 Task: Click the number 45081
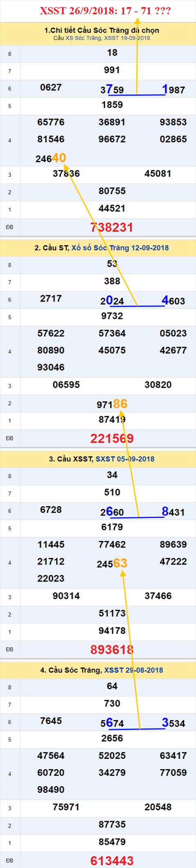[158, 174]
